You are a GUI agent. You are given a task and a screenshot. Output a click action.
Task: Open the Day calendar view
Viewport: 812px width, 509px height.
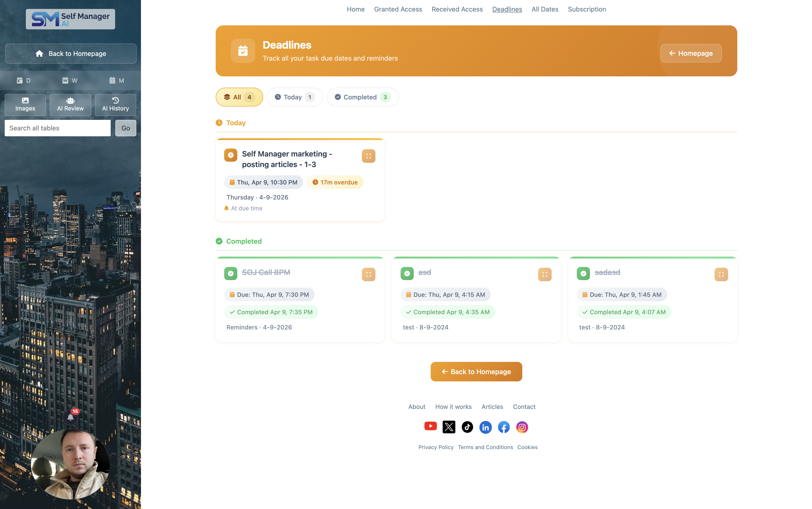[x=23, y=80]
